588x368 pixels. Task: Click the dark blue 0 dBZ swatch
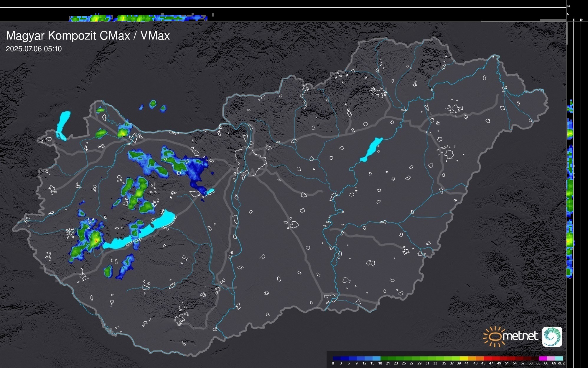coord(337,358)
